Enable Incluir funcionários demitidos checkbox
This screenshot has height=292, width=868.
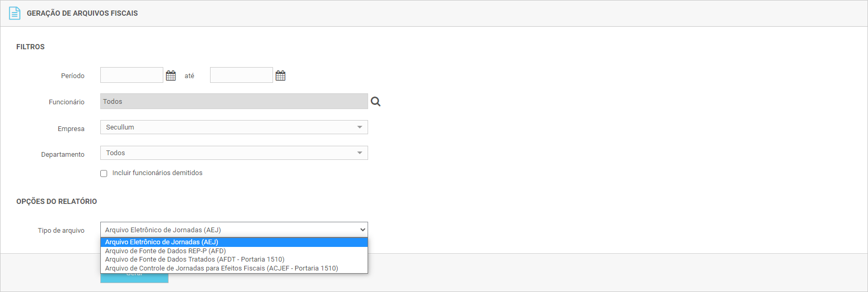coord(104,174)
